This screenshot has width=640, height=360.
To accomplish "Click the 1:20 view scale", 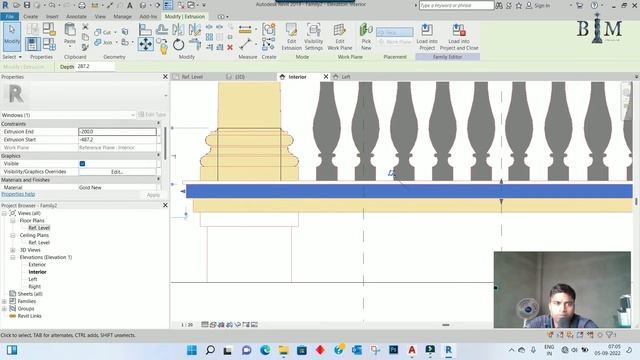I will (187, 325).
